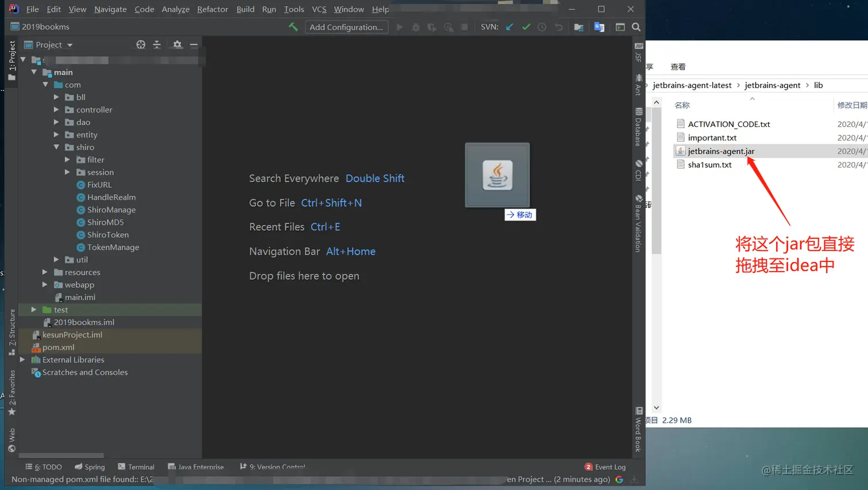Expand the filter package
Viewport: 868px width, 490px height.
pos(67,160)
